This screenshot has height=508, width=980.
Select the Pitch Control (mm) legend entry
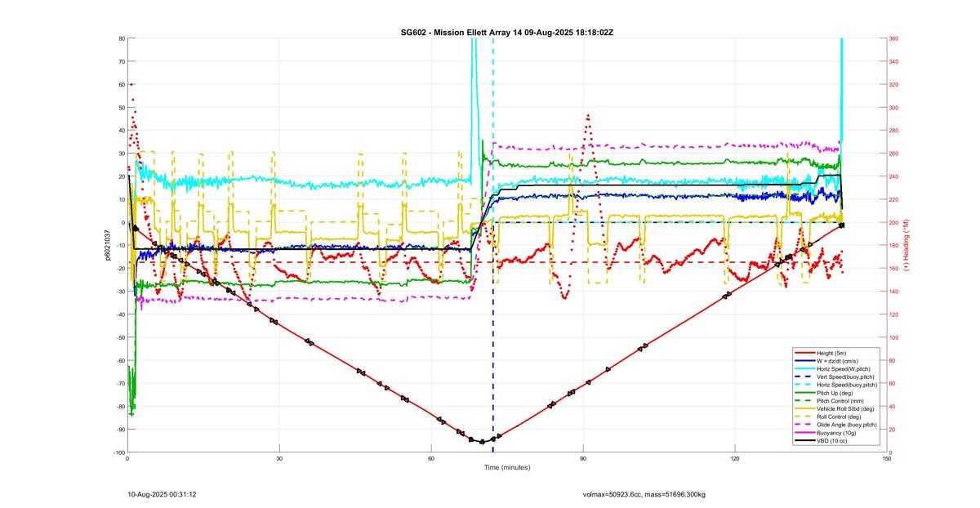pos(840,400)
